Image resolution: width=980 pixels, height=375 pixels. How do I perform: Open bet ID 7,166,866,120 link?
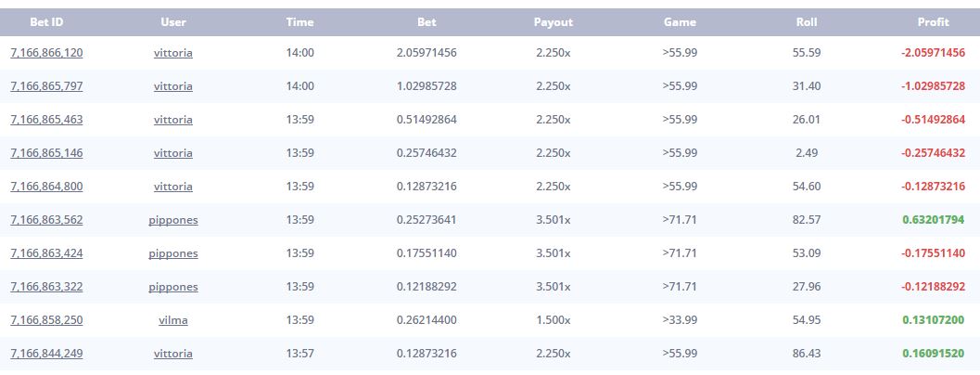coord(46,53)
